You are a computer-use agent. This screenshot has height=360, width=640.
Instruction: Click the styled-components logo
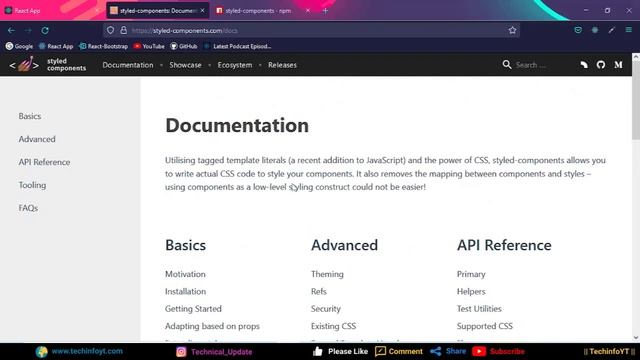coord(47,64)
